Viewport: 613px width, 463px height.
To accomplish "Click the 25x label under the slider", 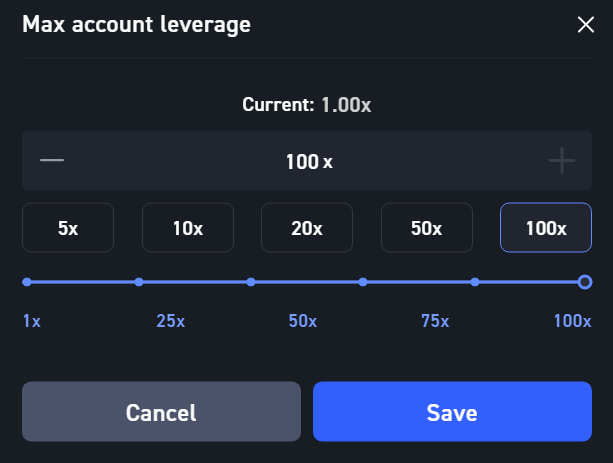I will pos(171,321).
